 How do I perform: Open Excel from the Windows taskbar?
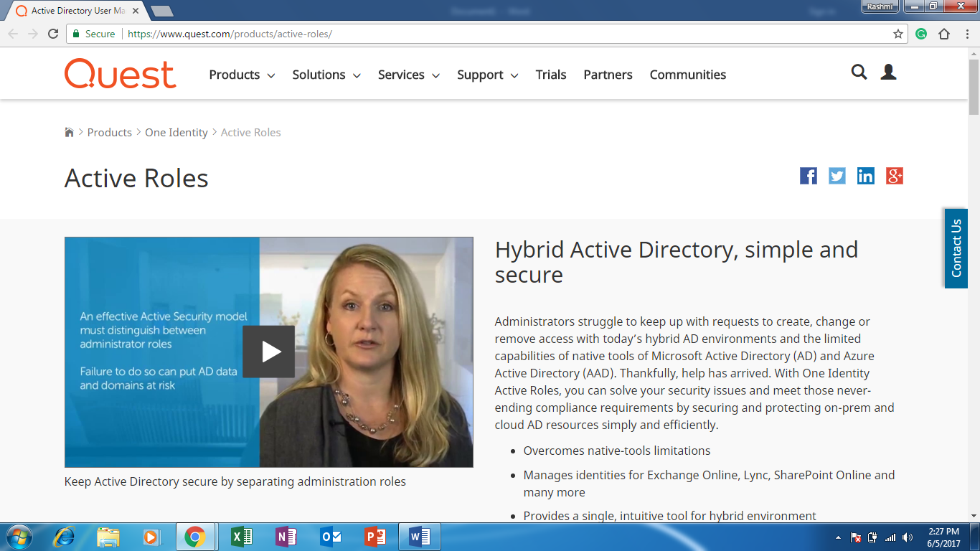pos(242,537)
